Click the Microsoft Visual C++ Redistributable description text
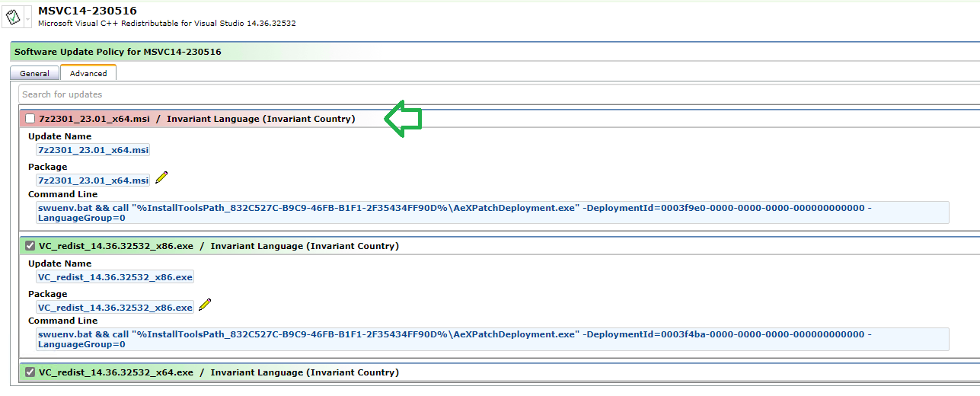This screenshot has height=396, width=980. pos(167,24)
